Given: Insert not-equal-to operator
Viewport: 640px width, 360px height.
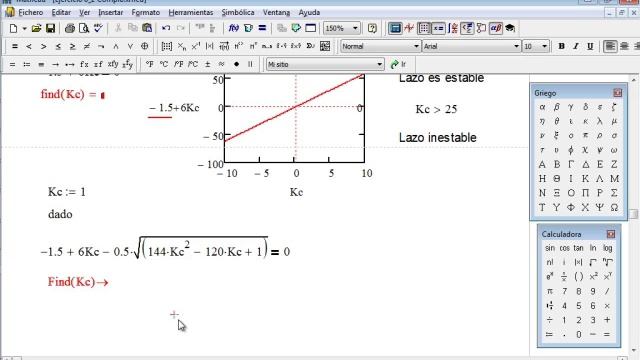Looking at the screenshot, I should pos(87,46).
